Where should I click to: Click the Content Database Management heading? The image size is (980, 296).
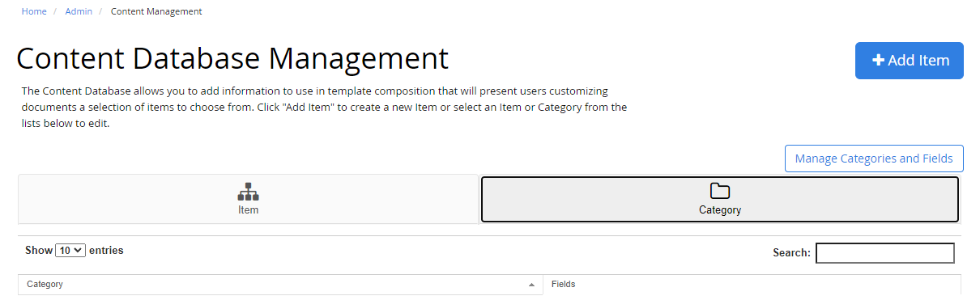point(232,59)
